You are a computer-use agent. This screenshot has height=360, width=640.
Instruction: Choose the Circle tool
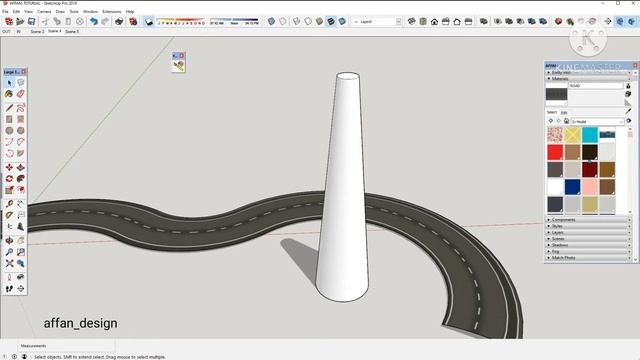9,131
